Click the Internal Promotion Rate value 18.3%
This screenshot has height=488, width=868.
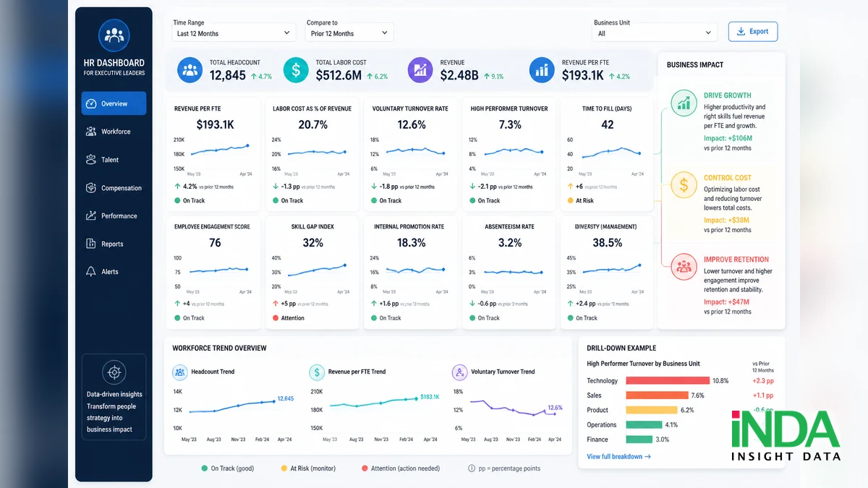click(412, 242)
